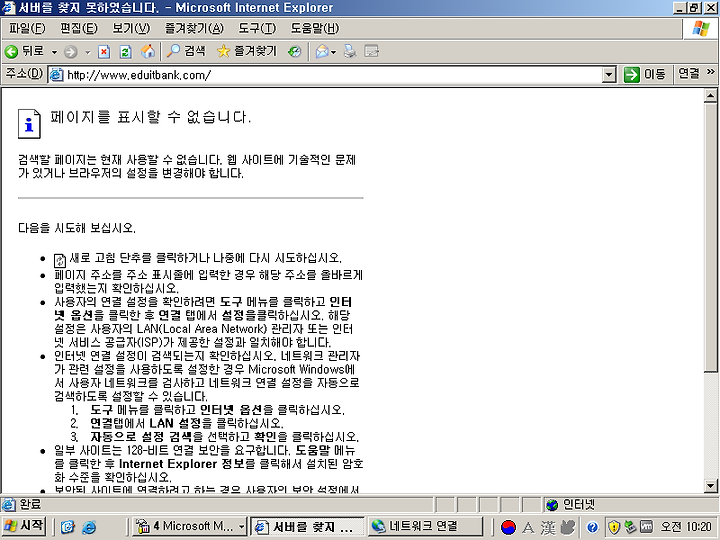The image size is (720, 540).
Task: Click the text '다음을 시도해 보십시오.'
Action: tap(77, 228)
